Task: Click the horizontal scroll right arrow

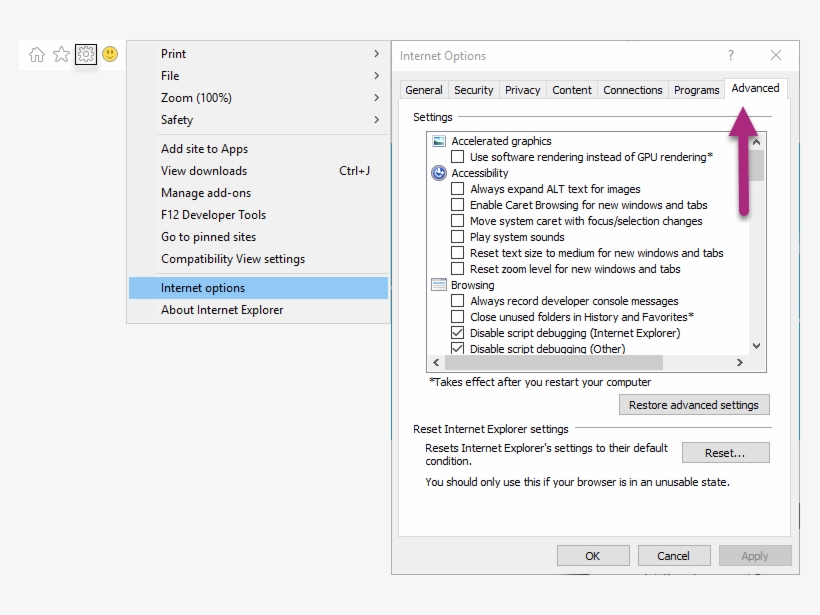Action: (x=739, y=362)
